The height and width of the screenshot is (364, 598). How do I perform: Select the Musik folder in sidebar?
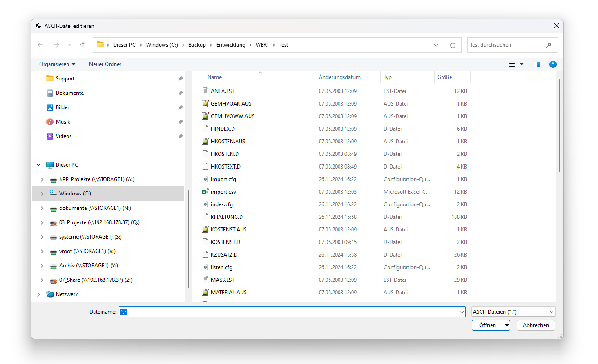[x=62, y=122]
